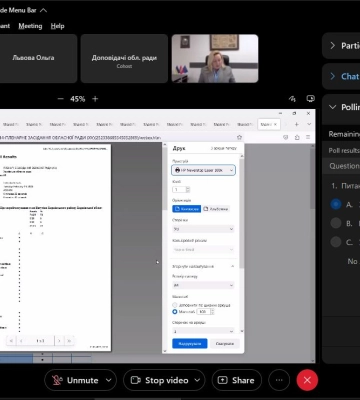Select poll answer option A
Viewport: 360px width, 400px height.
pos(336,204)
